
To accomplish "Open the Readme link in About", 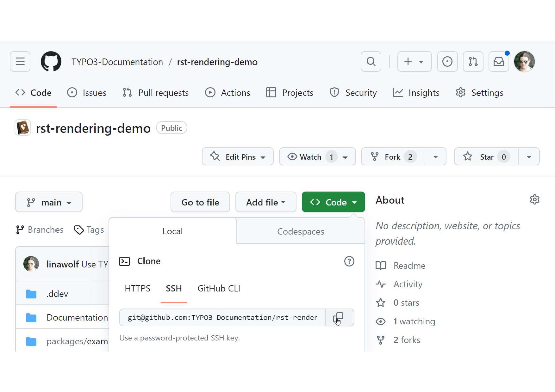I will [409, 266].
